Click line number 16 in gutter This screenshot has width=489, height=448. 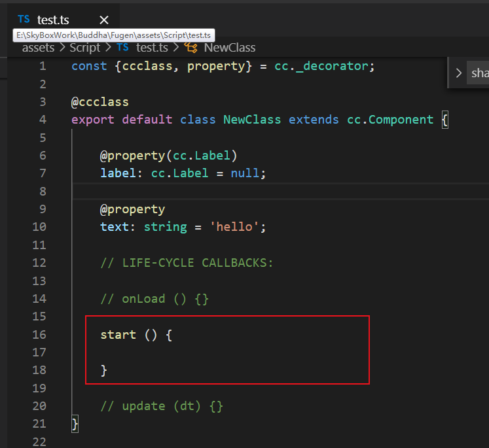click(39, 335)
